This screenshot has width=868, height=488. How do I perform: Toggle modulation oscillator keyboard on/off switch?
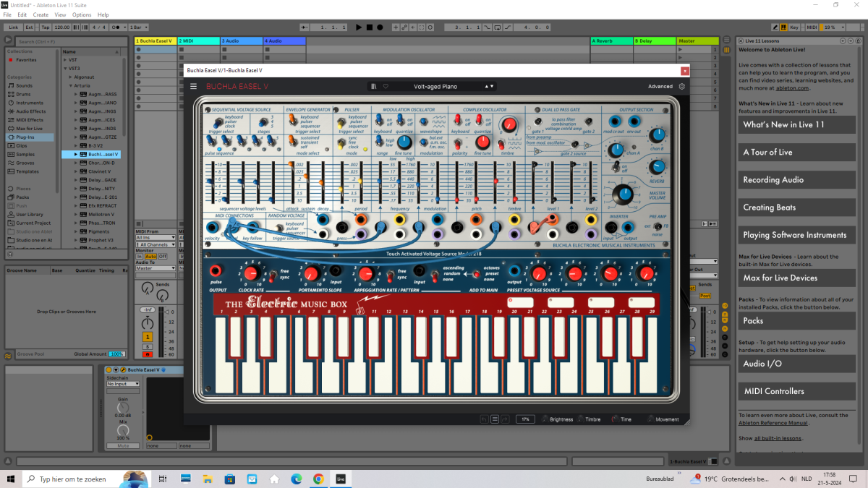[x=380, y=121]
